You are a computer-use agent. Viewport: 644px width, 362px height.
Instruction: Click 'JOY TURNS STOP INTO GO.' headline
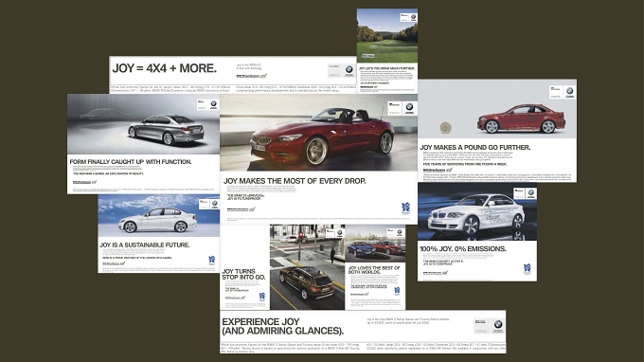click(x=243, y=275)
